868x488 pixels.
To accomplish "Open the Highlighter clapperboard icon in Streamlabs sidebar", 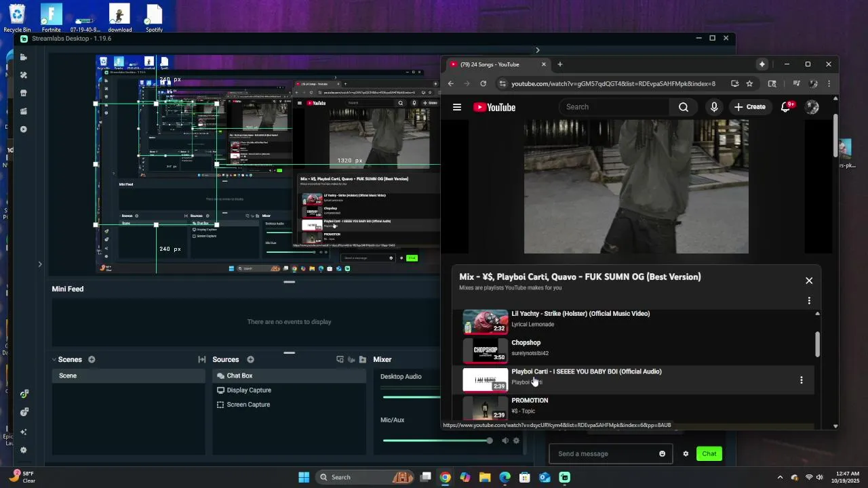I will point(24,111).
